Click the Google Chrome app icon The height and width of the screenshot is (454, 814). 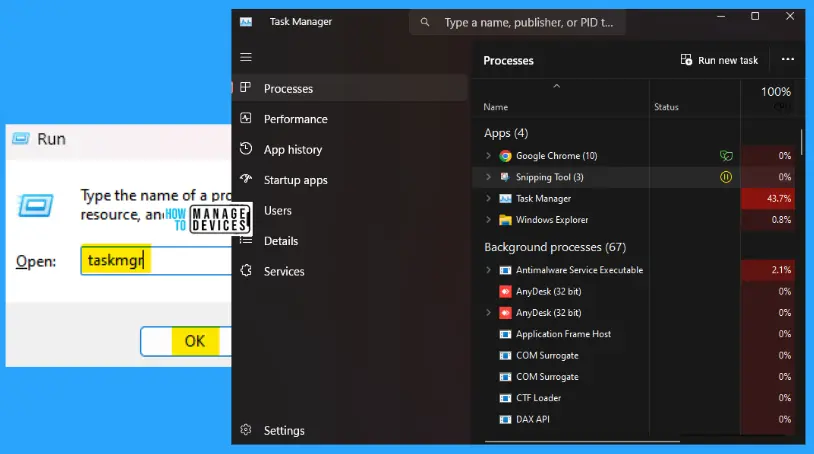pyautogui.click(x=505, y=156)
